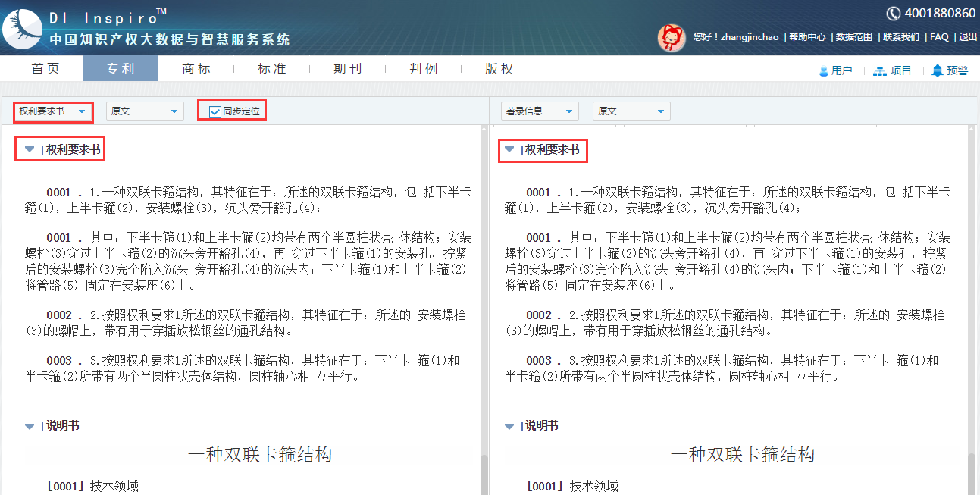This screenshot has width=980, height=495.
Task: Toggle the 同步定位 checkbox
Action: click(x=215, y=111)
